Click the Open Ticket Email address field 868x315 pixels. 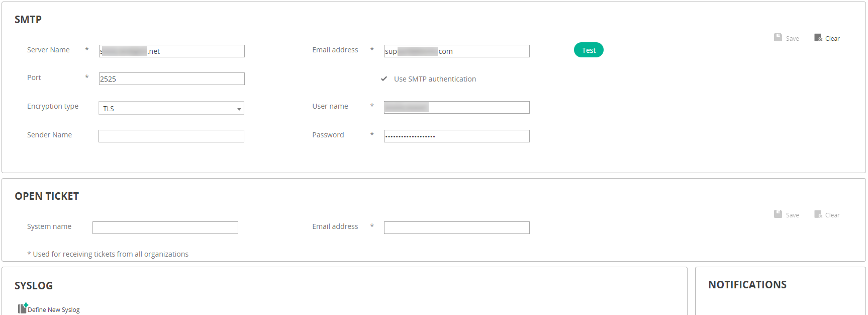[456, 227]
